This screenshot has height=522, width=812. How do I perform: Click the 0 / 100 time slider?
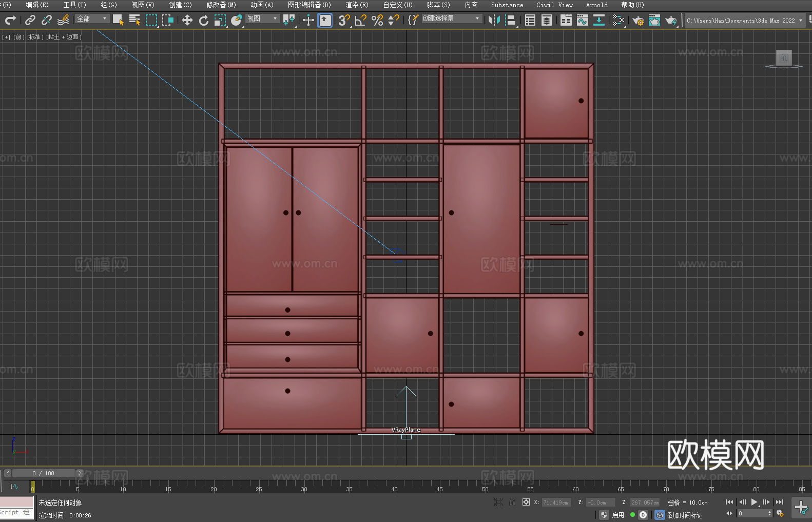click(x=44, y=473)
